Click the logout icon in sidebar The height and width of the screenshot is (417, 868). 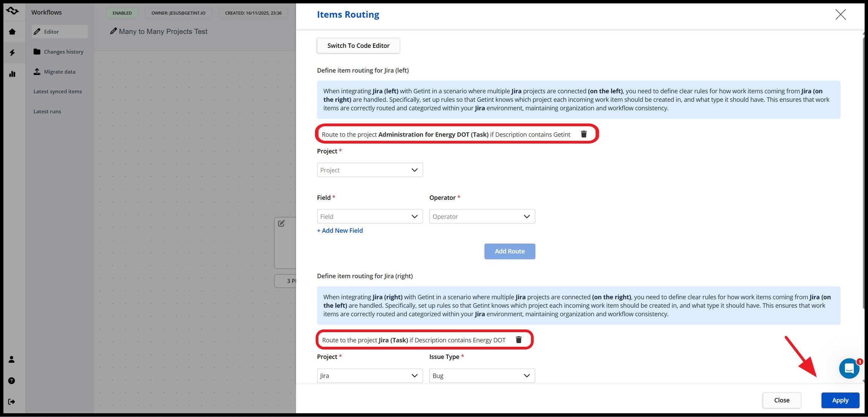pyautogui.click(x=12, y=402)
